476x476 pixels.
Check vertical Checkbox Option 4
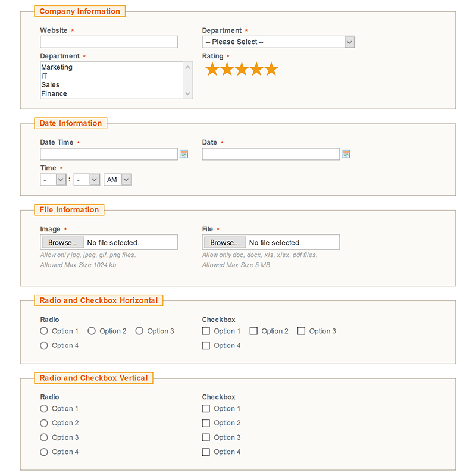[206, 452]
